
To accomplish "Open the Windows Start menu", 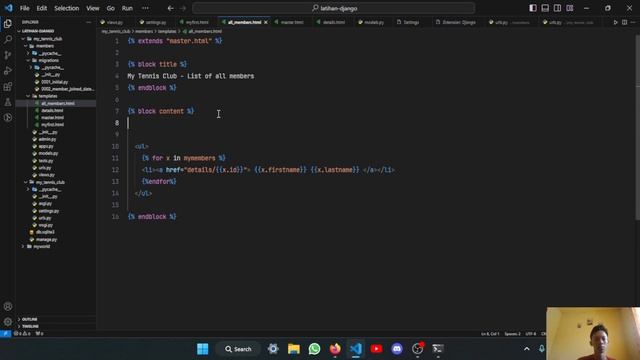I will click(202, 349).
